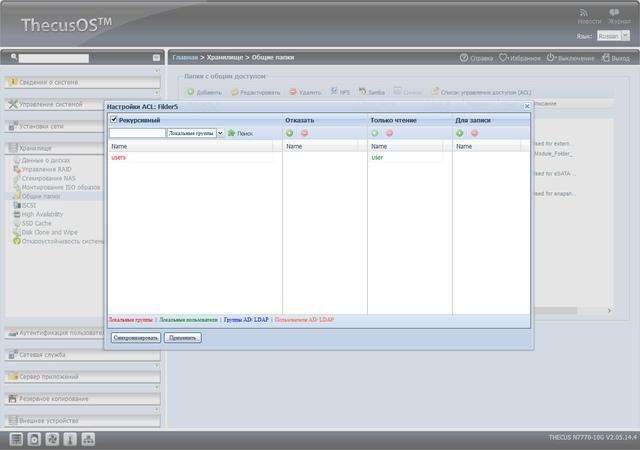Image resolution: width=640 pixels, height=450 pixels.
Task: Open Управление системой sidebar section
Action: pos(55,105)
